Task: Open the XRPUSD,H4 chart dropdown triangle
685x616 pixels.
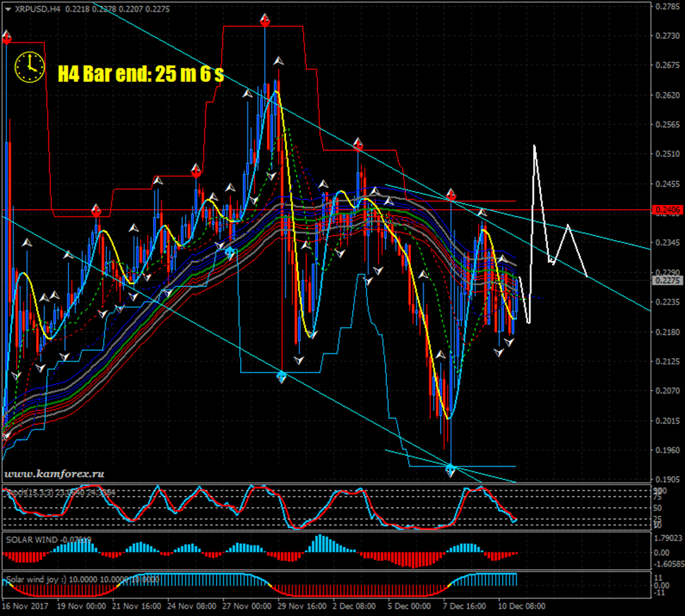Action: point(8,9)
